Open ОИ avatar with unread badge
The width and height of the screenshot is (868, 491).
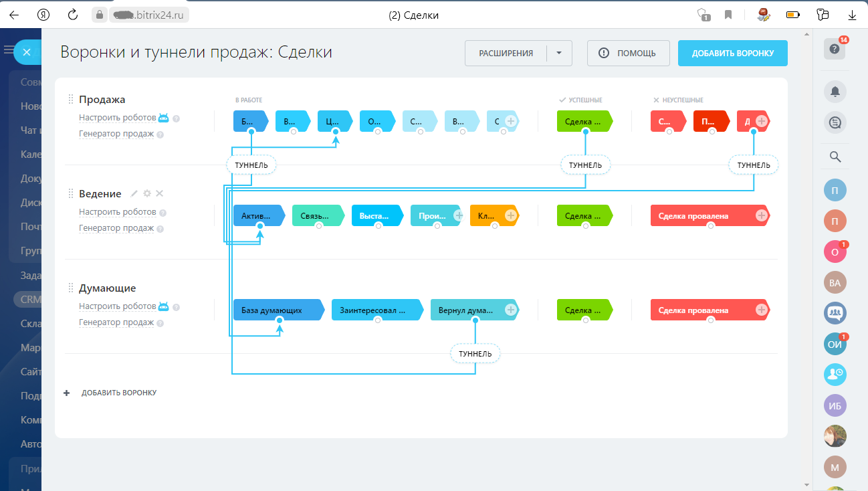835,344
